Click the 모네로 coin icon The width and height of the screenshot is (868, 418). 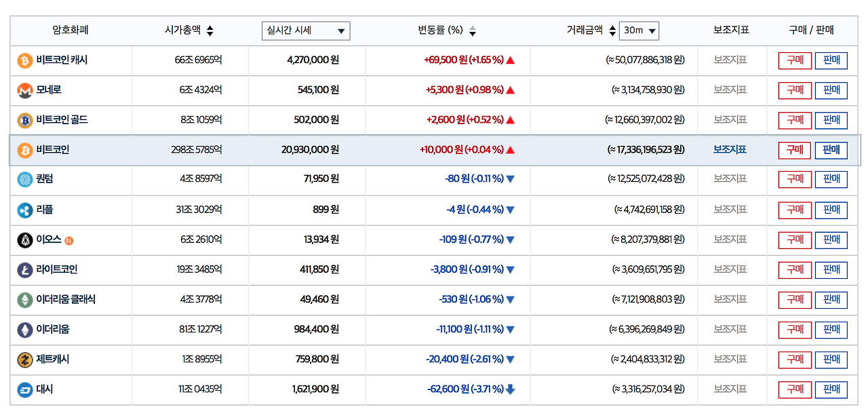click(25, 90)
